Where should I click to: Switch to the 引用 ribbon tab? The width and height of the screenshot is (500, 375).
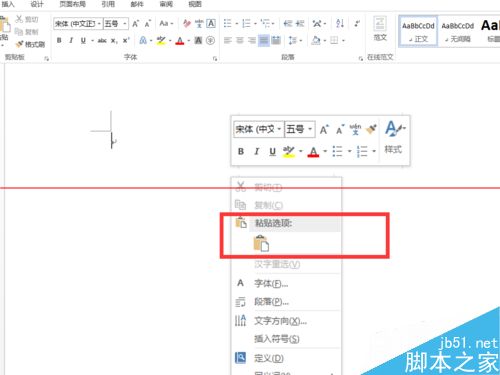pos(108,4)
